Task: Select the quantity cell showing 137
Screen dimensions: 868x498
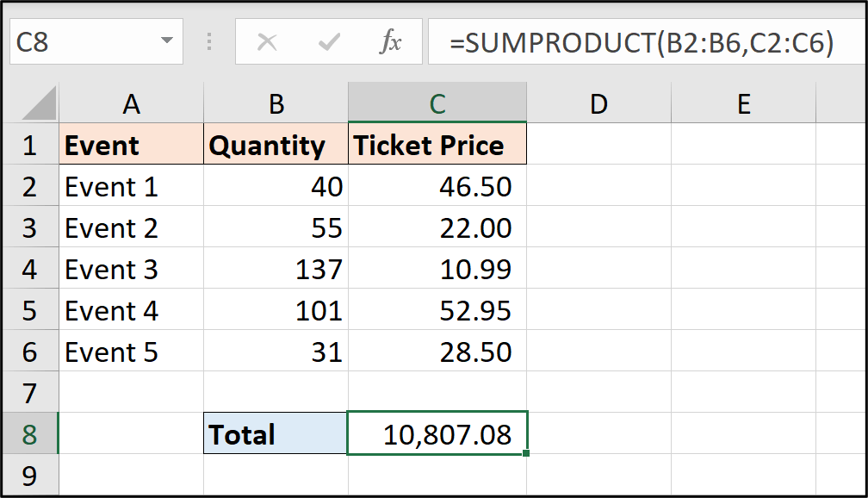Action: coord(276,269)
